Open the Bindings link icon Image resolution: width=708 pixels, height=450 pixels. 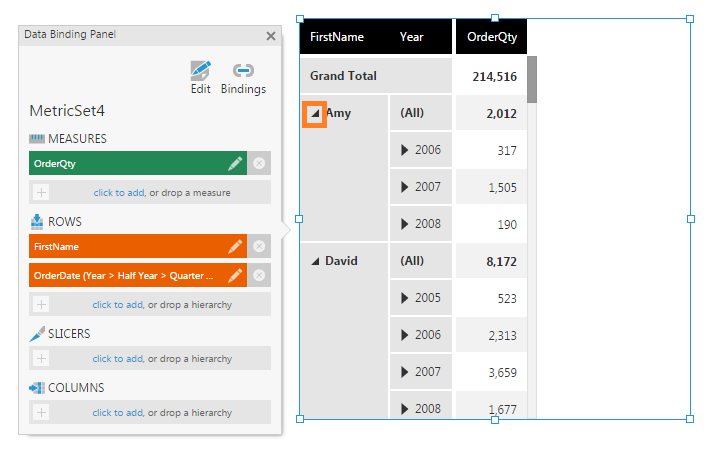(243, 72)
